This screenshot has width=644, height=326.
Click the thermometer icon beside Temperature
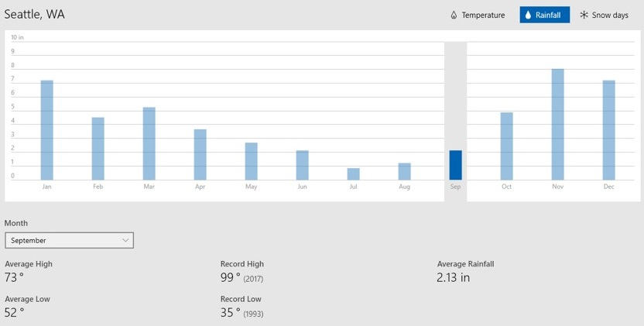pos(454,15)
